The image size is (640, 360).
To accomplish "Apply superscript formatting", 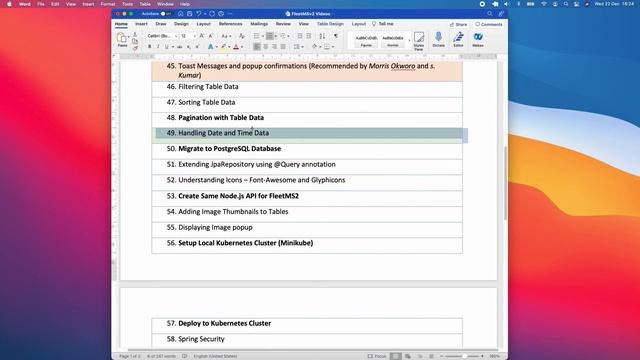I will pos(198,47).
